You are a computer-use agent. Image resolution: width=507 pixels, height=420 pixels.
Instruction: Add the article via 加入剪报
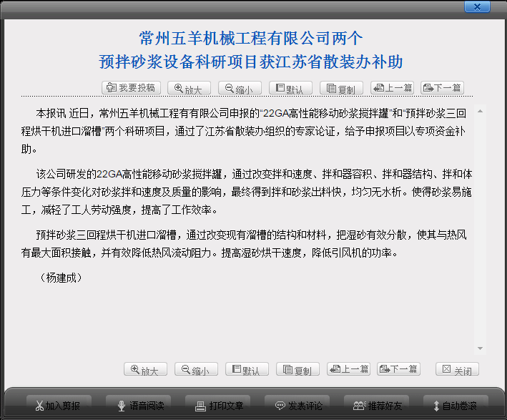[59, 406]
